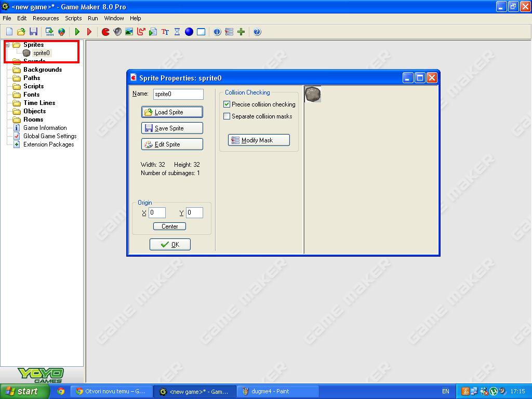Switch to Chrome Otvori novu temu window
The image size is (532, 399).
(111, 391)
